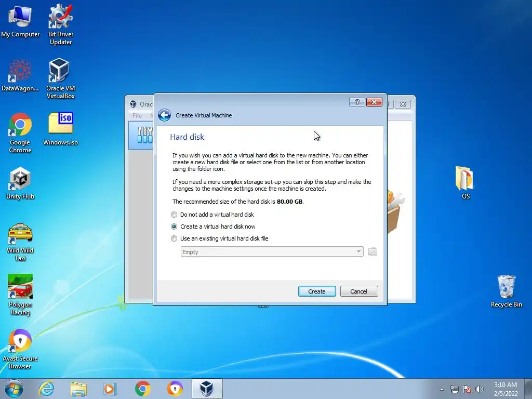
Task: Click the taskbar clock showing 3:10 AM
Action: tap(506, 389)
